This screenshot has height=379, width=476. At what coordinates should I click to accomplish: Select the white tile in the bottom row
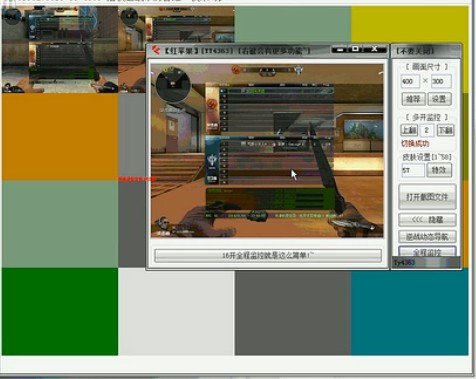coord(176,313)
